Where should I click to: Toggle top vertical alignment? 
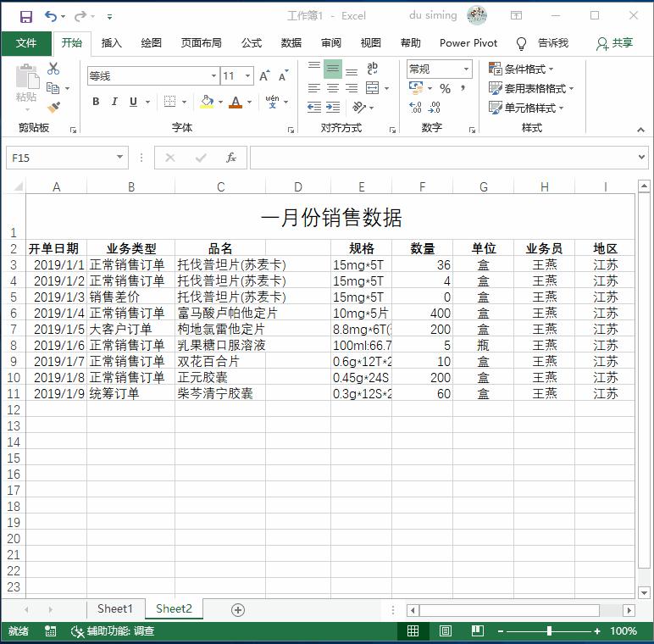click(314, 65)
